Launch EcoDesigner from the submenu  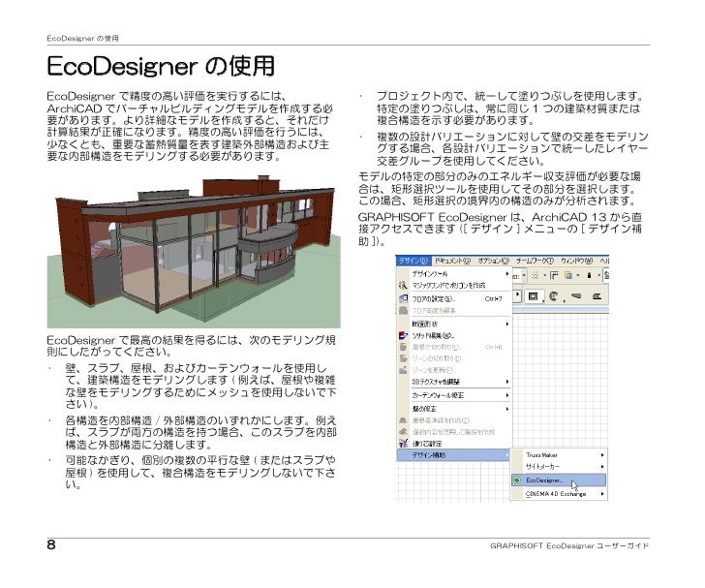pos(560,480)
